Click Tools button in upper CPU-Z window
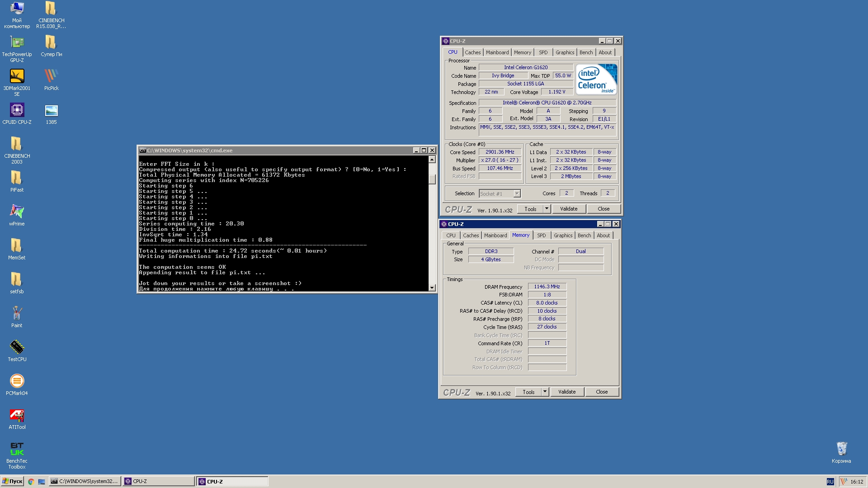 coord(530,209)
